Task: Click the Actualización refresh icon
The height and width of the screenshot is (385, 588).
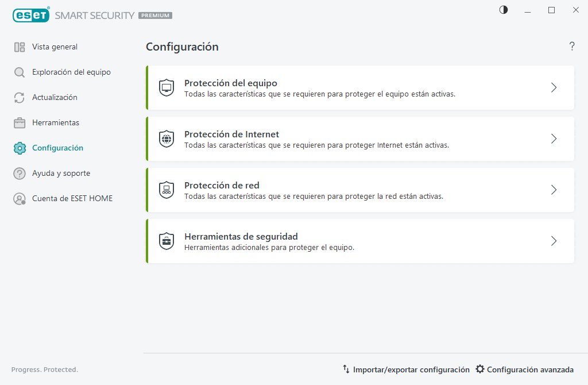Action: (x=18, y=97)
